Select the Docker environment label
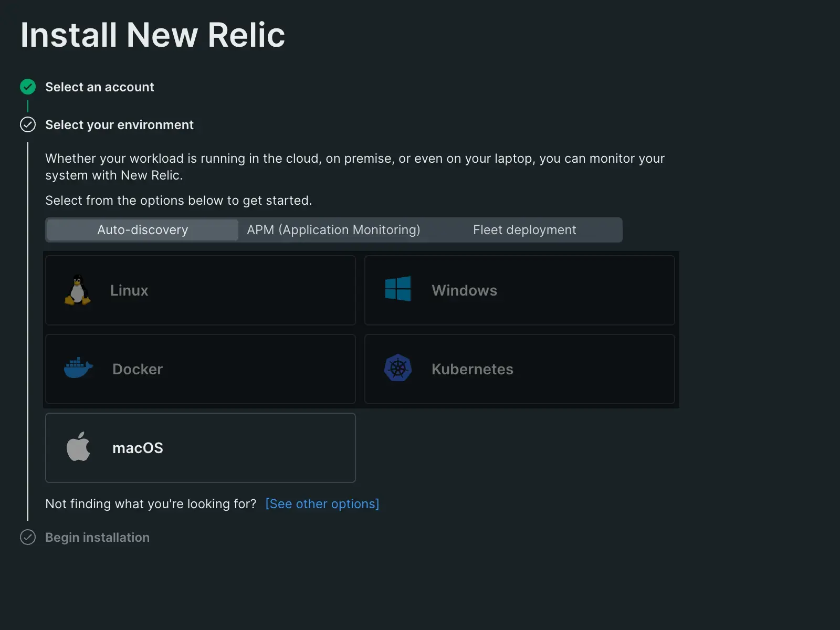This screenshot has height=630, width=840. (x=138, y=369)
